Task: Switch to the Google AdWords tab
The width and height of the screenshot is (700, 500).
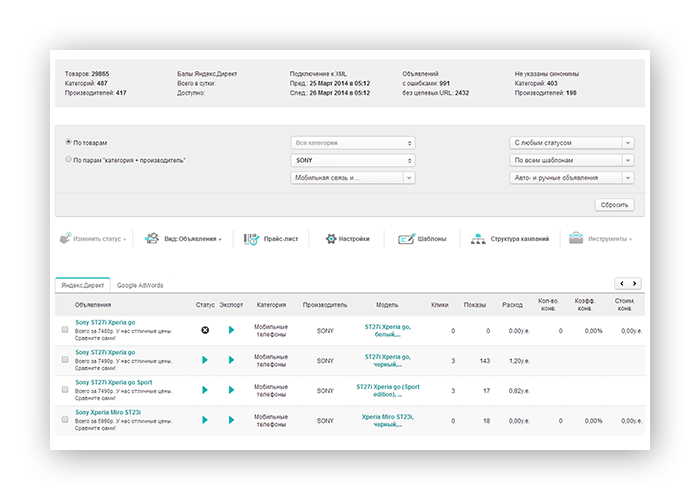Action: (140, 285)
